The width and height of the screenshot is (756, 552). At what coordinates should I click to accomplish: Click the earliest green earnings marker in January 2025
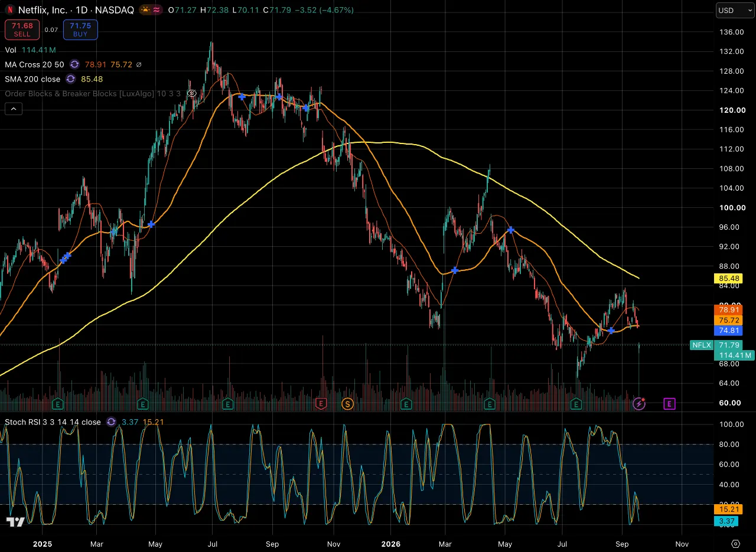pyautogui.click(x=58, y=404)
